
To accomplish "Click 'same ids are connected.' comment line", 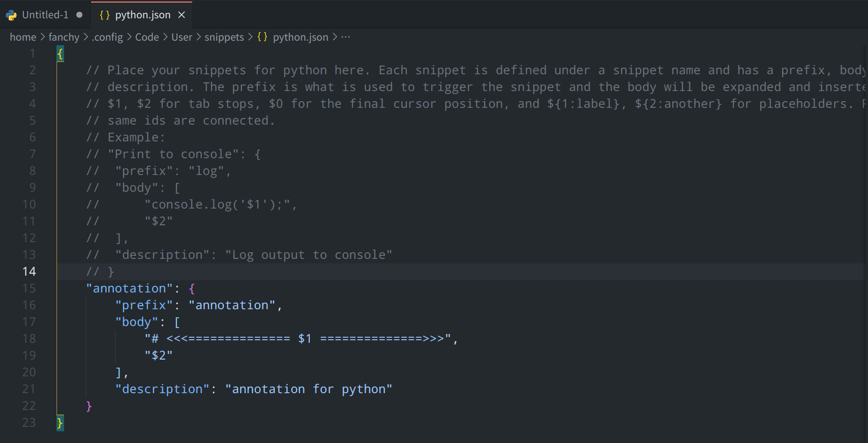I will coord(191,121).
